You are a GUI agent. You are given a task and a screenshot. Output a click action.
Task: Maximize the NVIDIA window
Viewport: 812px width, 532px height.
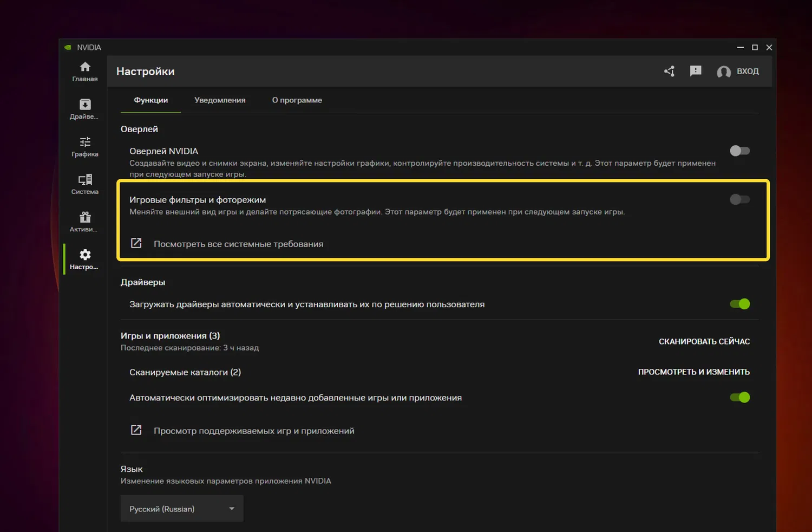[x=755, y=48]
